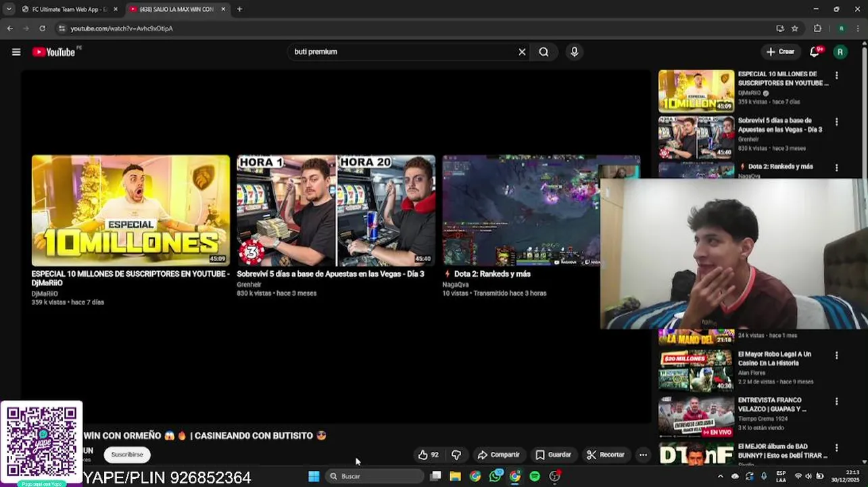Open the YouTube hamburger guide menu

click(16, 52)
